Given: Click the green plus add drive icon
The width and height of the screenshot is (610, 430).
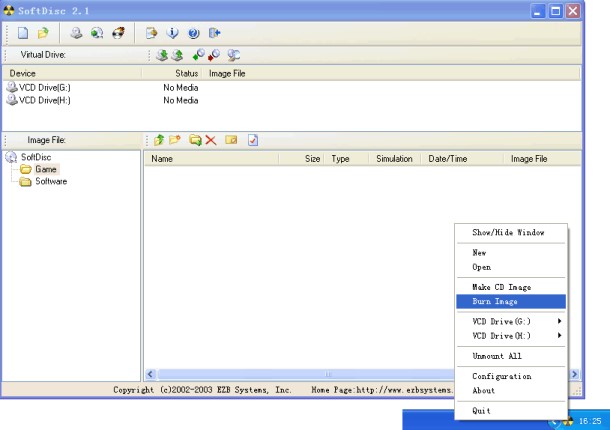Looking at the screenshot, I should (x=198, y=55).
